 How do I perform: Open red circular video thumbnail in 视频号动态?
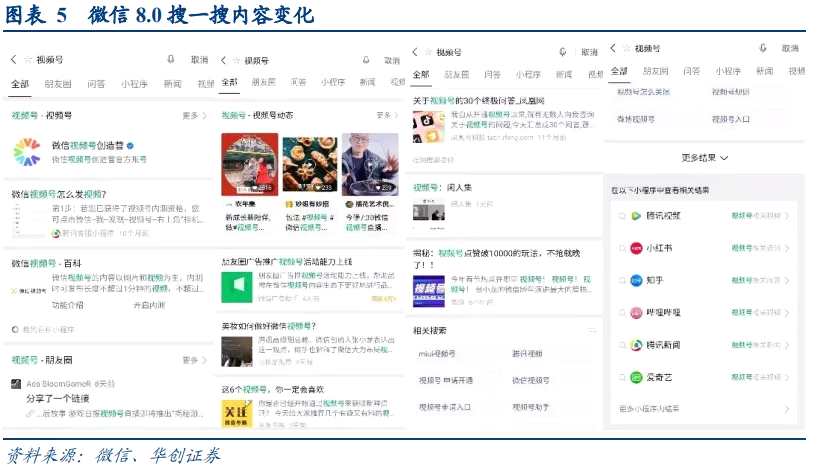(250, 164)
